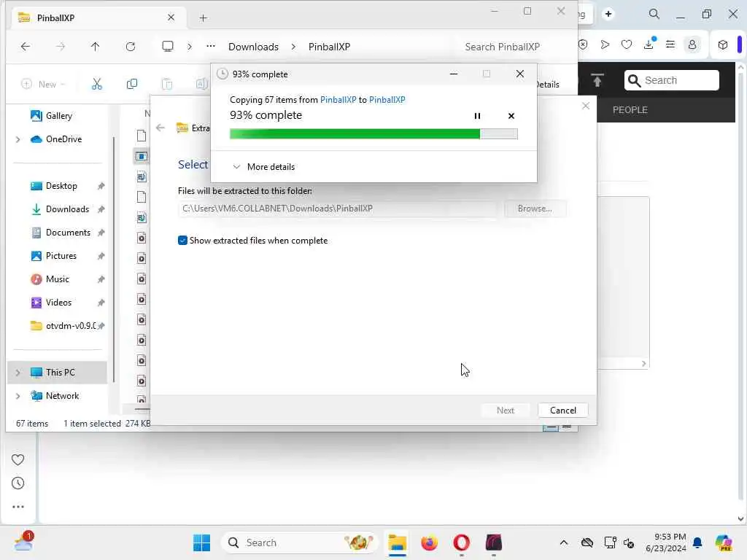Open Opera sidebar bookmarks heart icon
Viewport: 747px width, 560px height.
coord(18,459)
